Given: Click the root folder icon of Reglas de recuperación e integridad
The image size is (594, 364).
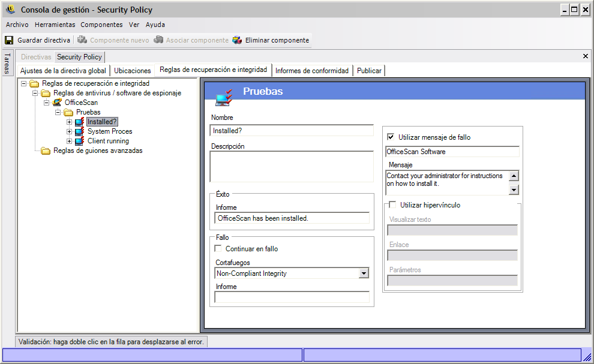Looking at the screenshot, I should coord(34,83).
